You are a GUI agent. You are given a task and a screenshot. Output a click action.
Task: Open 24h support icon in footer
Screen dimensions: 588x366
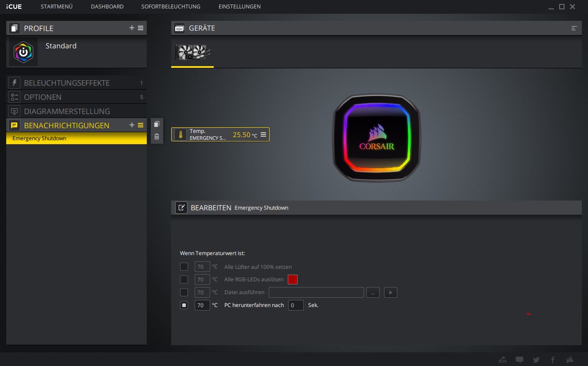502,360
